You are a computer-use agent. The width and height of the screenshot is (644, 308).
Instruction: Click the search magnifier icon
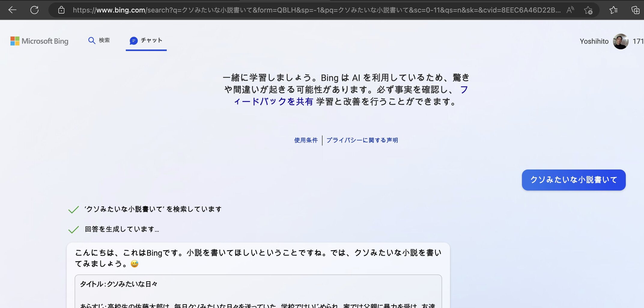(92, 40)
